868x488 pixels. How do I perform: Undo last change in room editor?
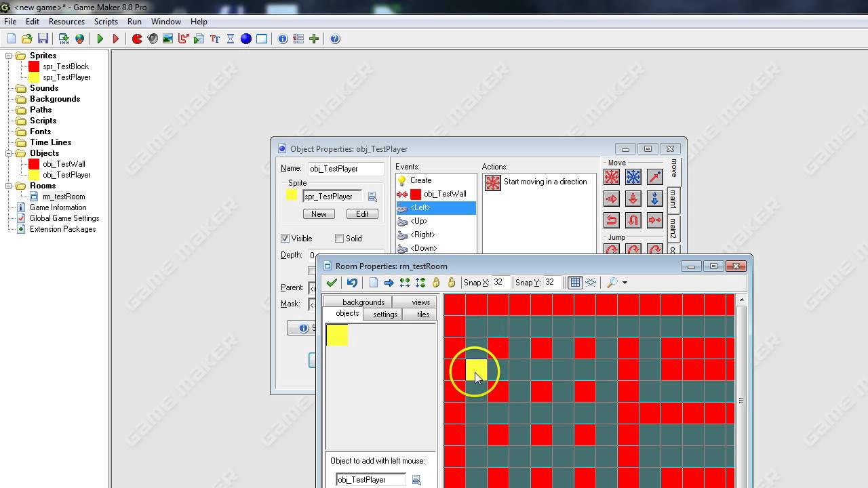tap(352, 283)
